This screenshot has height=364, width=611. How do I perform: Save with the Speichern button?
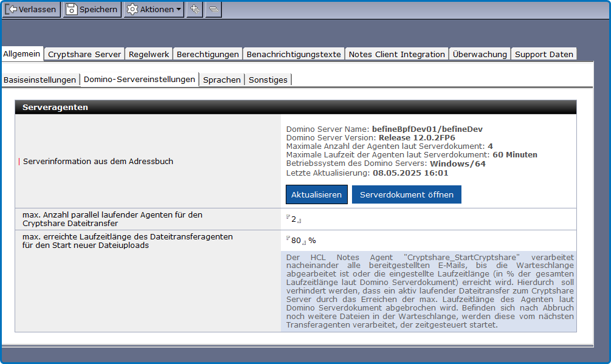pos(91,9)
